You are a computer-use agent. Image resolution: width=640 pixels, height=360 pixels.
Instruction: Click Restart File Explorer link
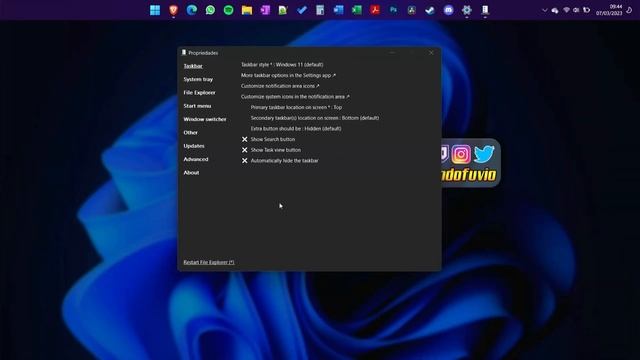coord(209,262)
